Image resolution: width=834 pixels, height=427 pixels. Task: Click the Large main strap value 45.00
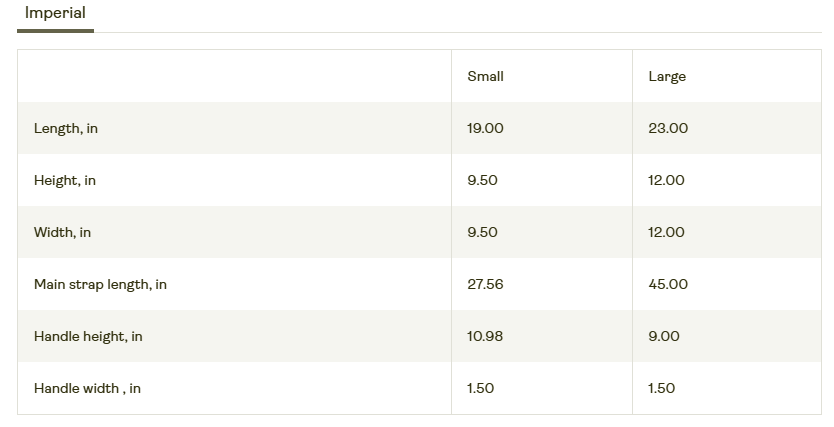[668, 285]
